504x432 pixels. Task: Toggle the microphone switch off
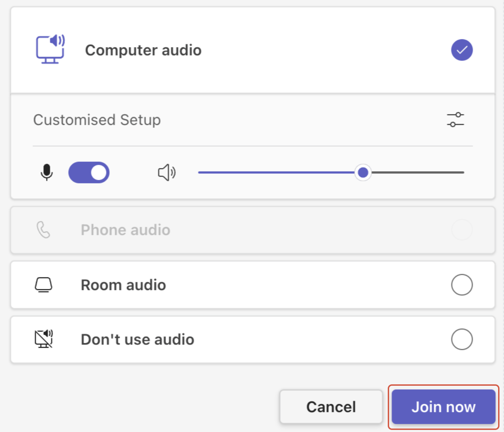(x=89, y=172)
